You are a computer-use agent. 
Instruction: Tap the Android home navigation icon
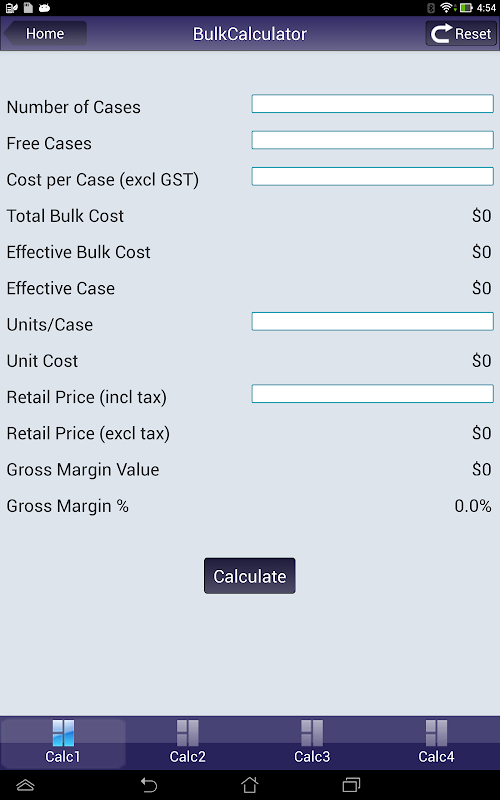[x=249, y=785]
